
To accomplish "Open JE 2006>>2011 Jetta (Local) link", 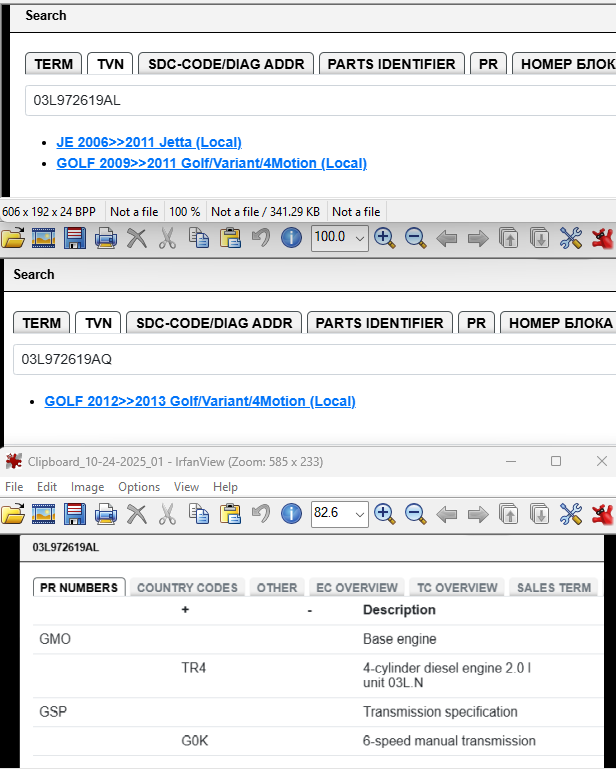I will (149, 142).
